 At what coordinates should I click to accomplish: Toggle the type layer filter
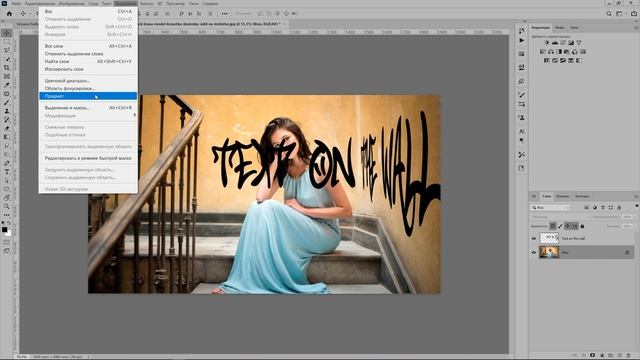pos(603,207)
